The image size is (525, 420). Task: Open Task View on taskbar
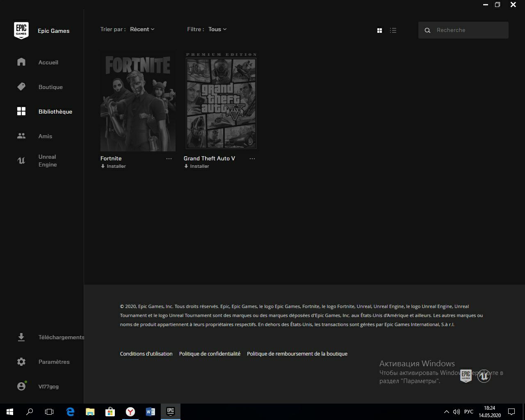point(49,411)
